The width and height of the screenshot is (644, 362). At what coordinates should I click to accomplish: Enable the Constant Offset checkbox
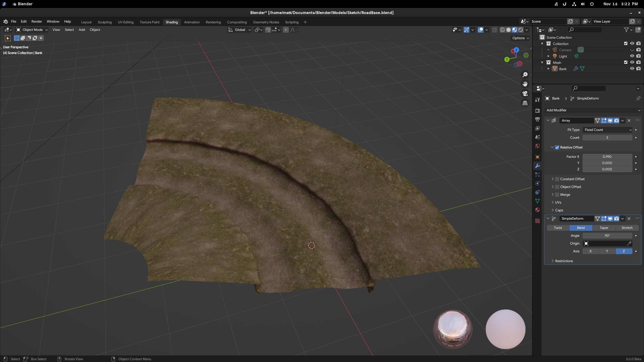(x=557, y=179)
